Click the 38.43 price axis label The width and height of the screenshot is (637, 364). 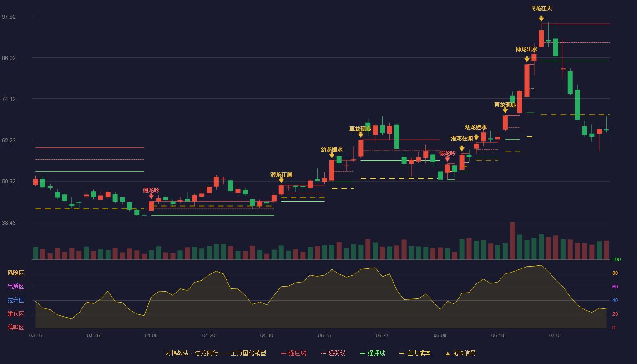[9, 223]
